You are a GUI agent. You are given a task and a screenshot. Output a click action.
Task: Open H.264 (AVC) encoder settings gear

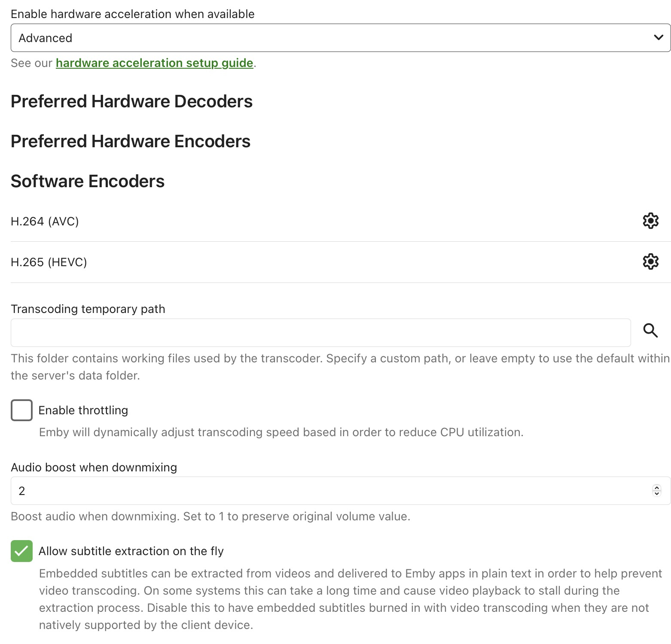click(650, 221)
